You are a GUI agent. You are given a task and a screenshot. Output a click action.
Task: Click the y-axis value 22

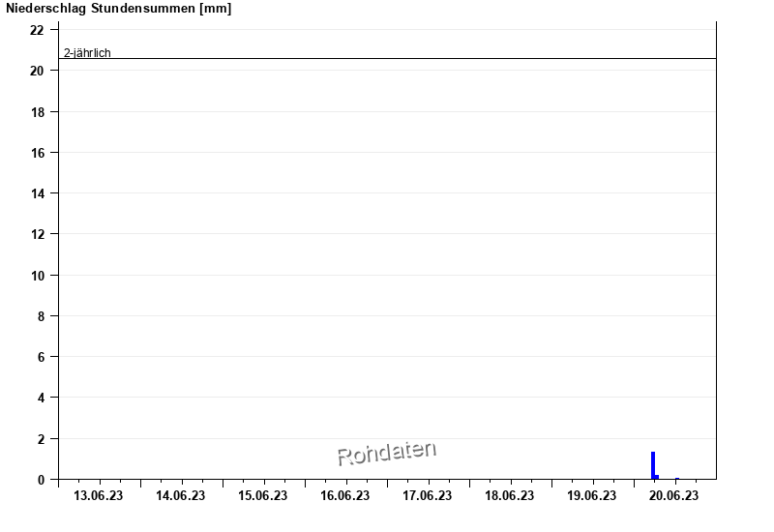pyautogui.click(x=38, y=30)
